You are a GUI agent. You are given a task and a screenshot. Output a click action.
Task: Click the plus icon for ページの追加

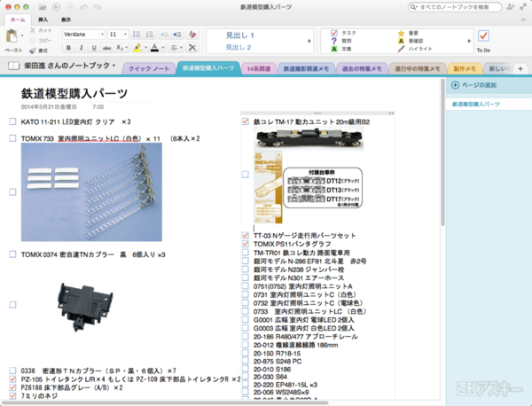point(455,85)
